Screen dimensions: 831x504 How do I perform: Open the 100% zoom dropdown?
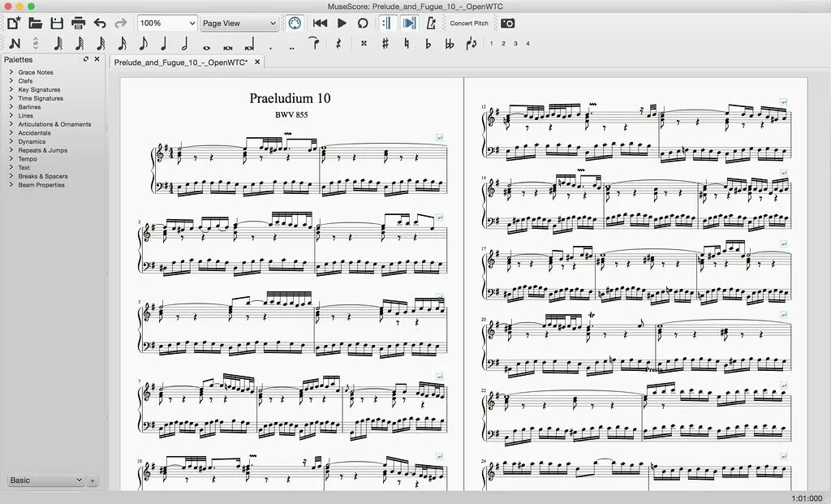(167, 24)
